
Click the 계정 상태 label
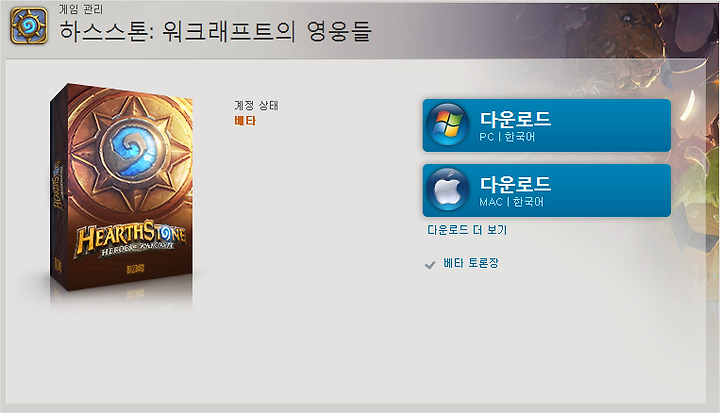(x=256, y=106)
